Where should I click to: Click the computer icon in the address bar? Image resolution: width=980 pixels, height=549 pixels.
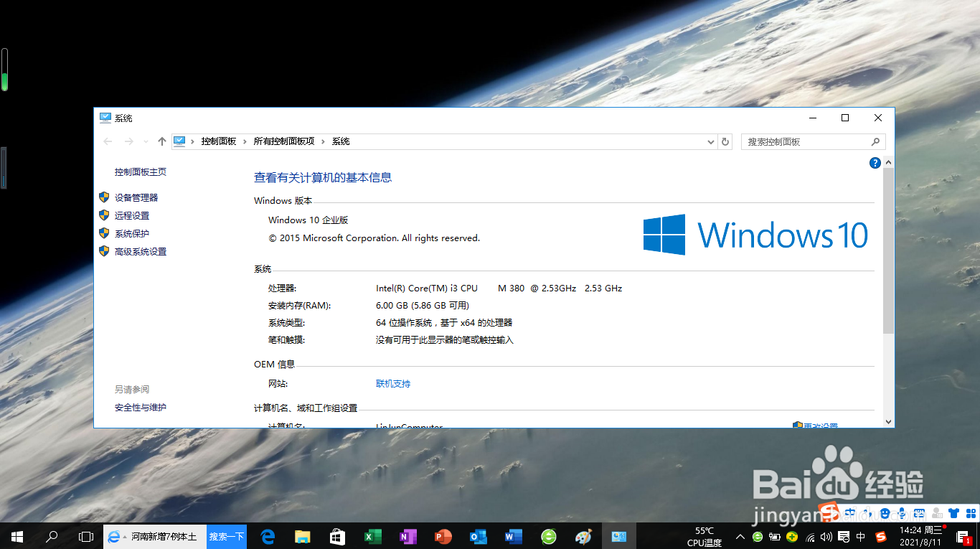[x=179, y=141]
